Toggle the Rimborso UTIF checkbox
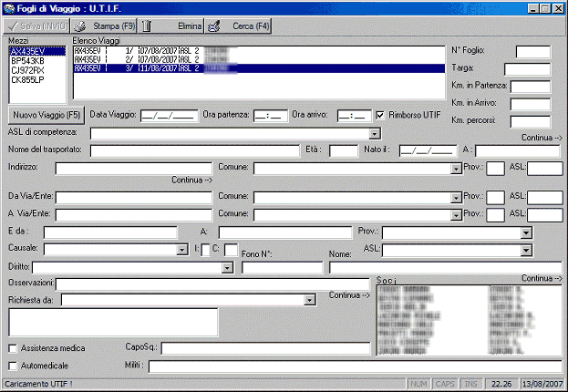Image resolution: width=568 pixels, height=392 pixels. pyautogui.click(x=381, y=115)
